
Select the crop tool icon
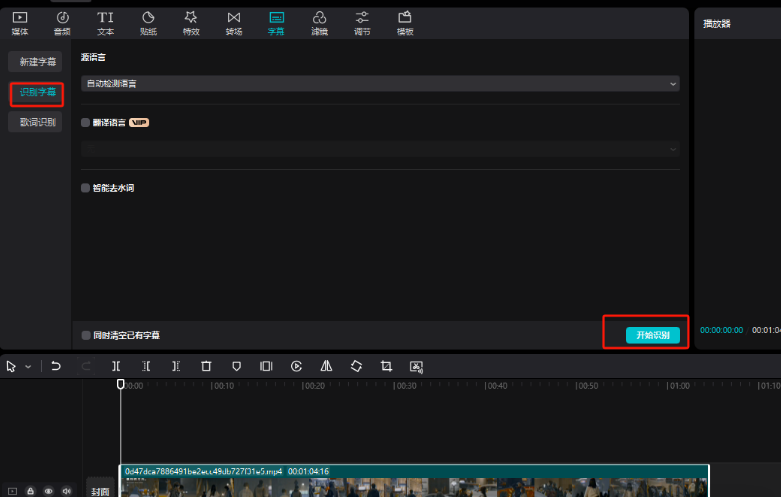click(x=386, y=367)
